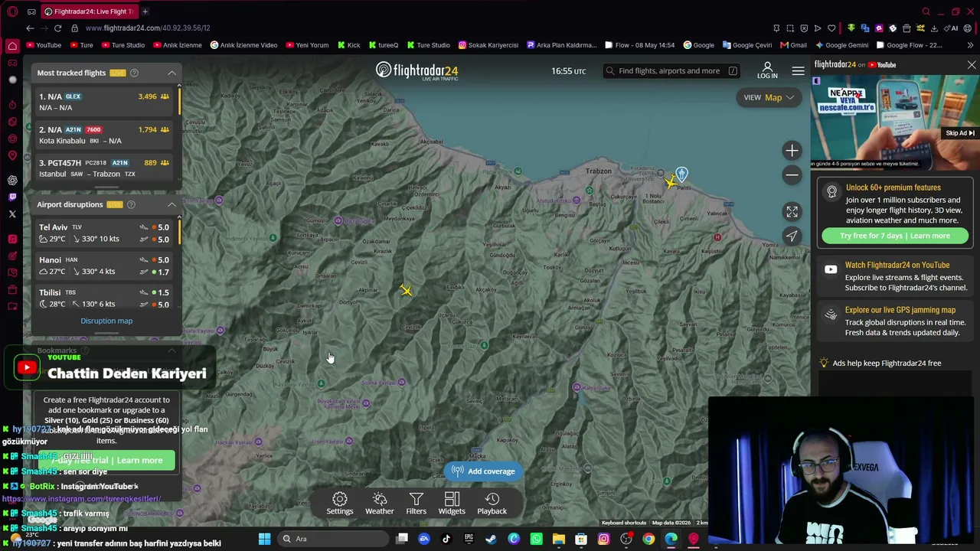The width and height of the screenshot is (980, 551).
Task: Open Google Çeviri bookmark
Action: 746,45
